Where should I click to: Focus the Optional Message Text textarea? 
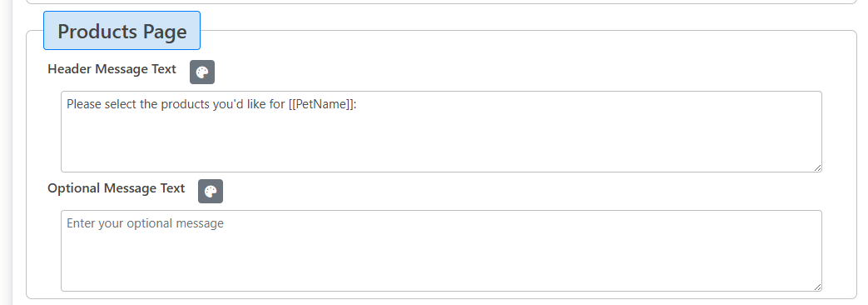[441, 251]
